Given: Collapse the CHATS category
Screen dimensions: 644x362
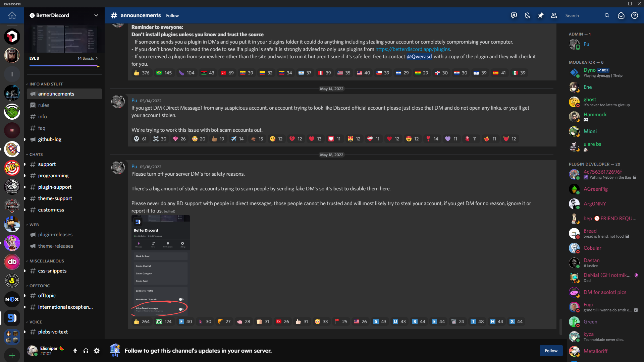Looking at the screenshot, I should tap(36, 155).
